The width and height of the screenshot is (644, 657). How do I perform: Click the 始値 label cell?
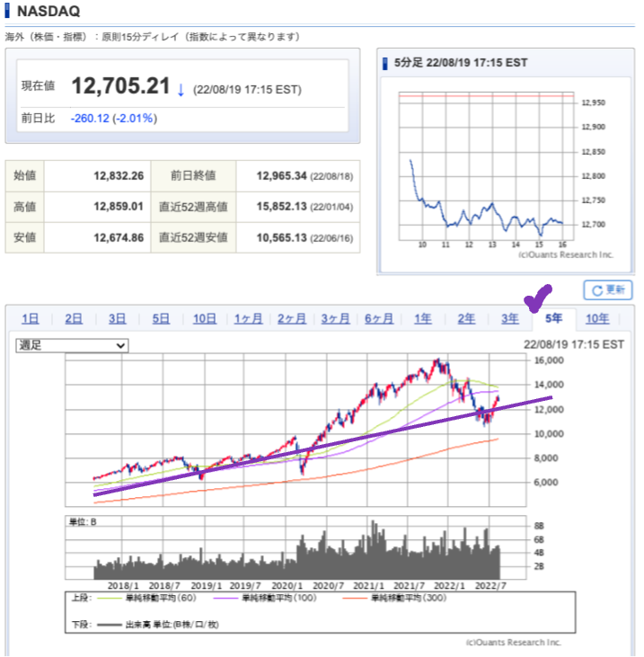[x=25, y=176]
